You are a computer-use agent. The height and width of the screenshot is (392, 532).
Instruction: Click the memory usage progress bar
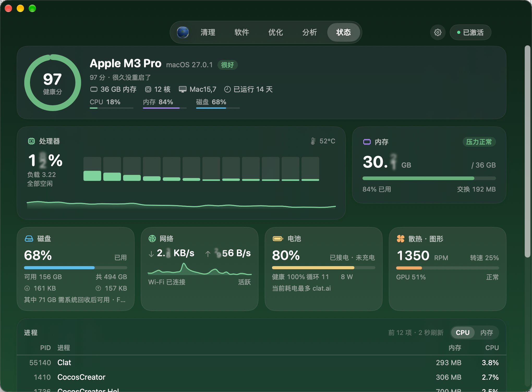pyautogui.click(x=429, y=178)
